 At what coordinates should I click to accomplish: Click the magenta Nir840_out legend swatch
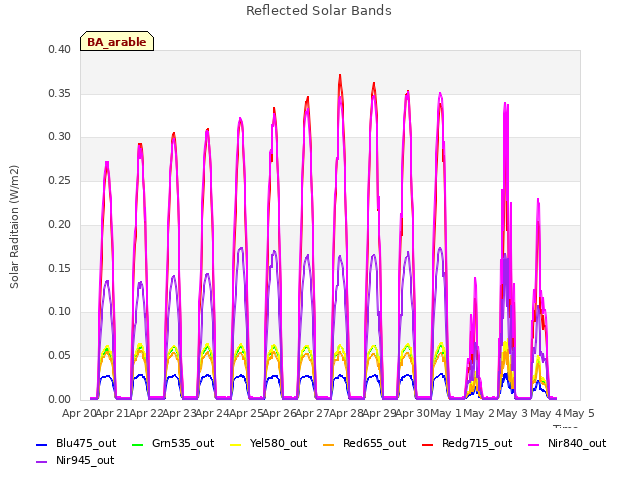533,444
